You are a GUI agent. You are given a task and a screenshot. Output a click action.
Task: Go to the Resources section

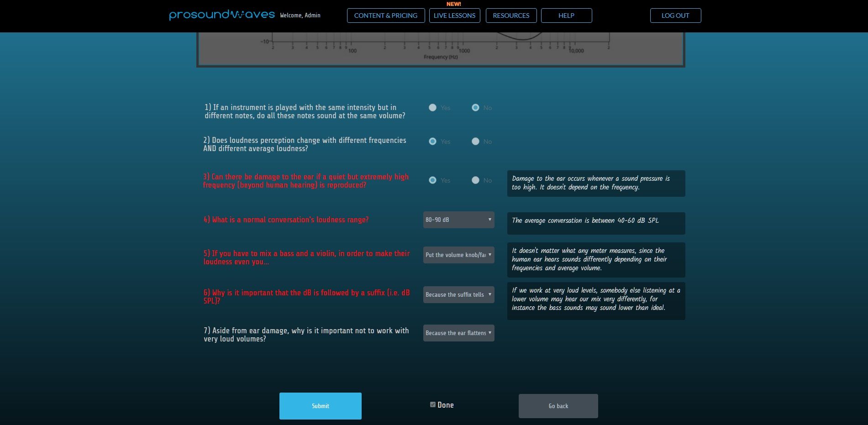click(511, 16)
